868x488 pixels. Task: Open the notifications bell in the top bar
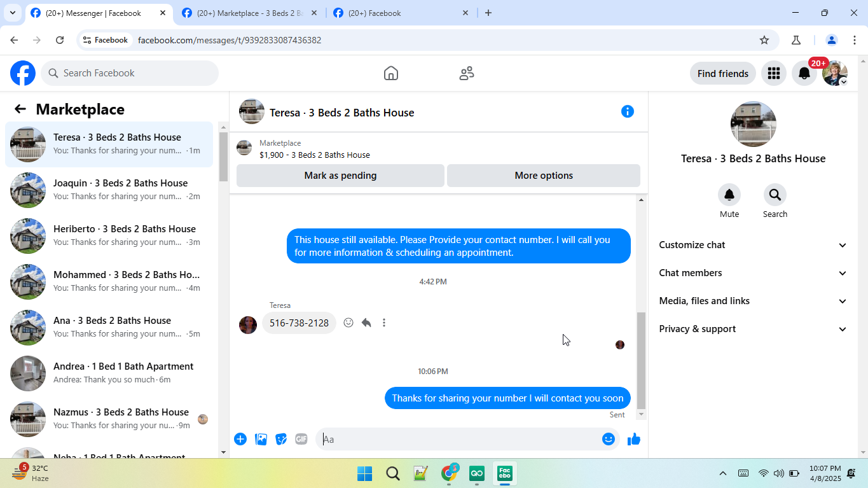(804, 73)
